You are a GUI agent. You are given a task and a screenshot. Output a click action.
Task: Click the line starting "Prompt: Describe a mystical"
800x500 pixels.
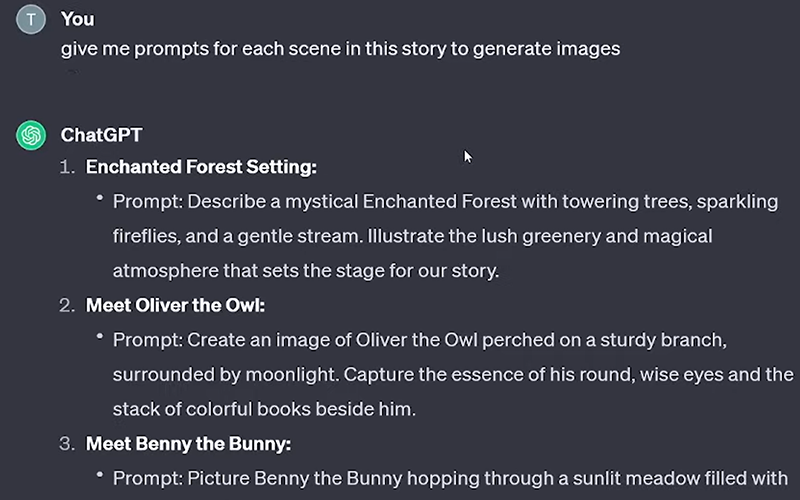pyautogui.click(x=445, y=202)
